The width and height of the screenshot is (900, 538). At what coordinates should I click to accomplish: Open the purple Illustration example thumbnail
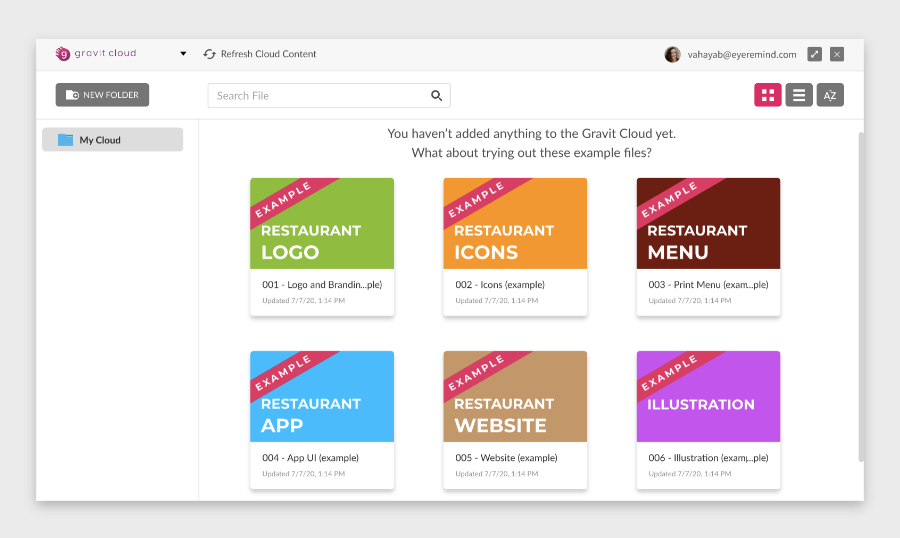[708, 397]
